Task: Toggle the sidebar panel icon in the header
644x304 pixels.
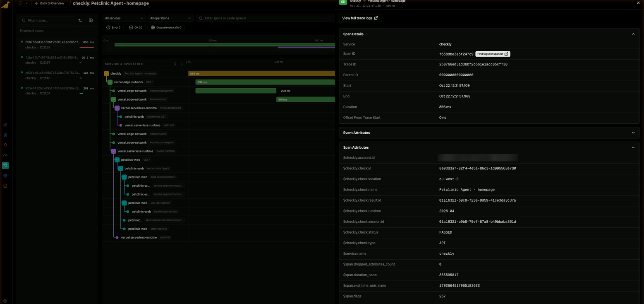Action: coord(21,3)
